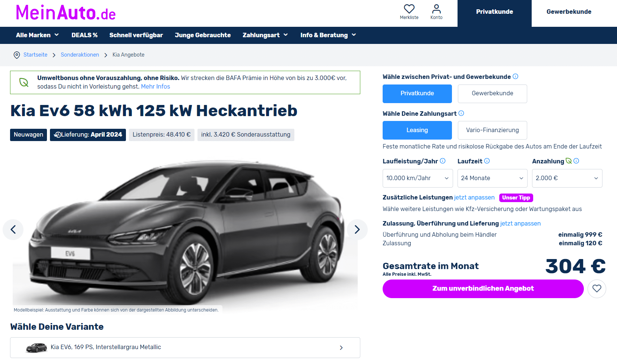617x364 pixels.
Task: Click info icon next to Laufzeit
Action: [x=487, y=161]
